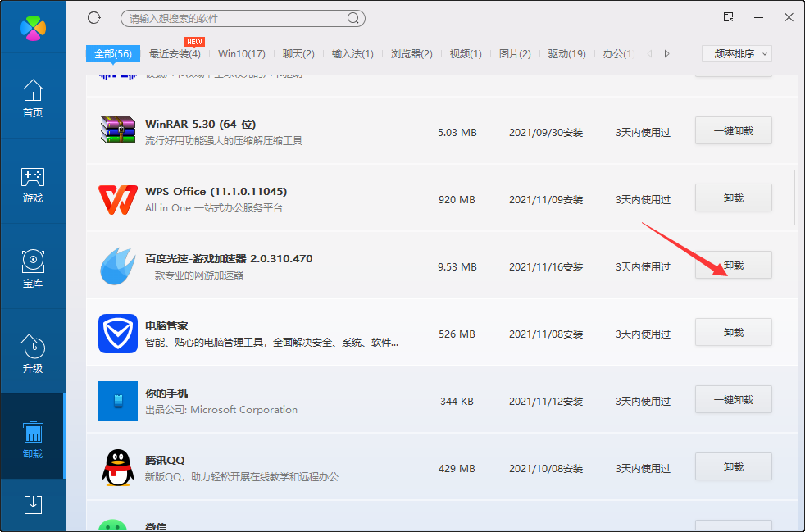Screen dimensions: 805x532
Task: Open the 升级 upgrade section
Action: coord(33,354)
